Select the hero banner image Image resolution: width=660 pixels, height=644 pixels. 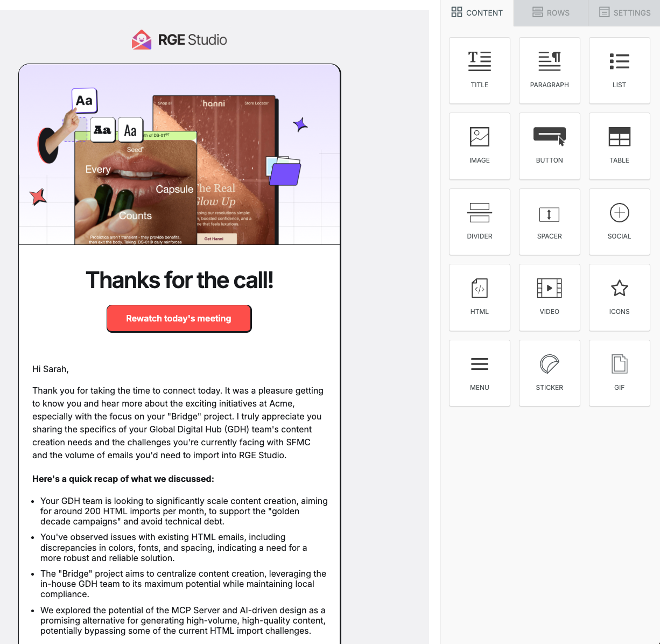[x=179, y=155]
